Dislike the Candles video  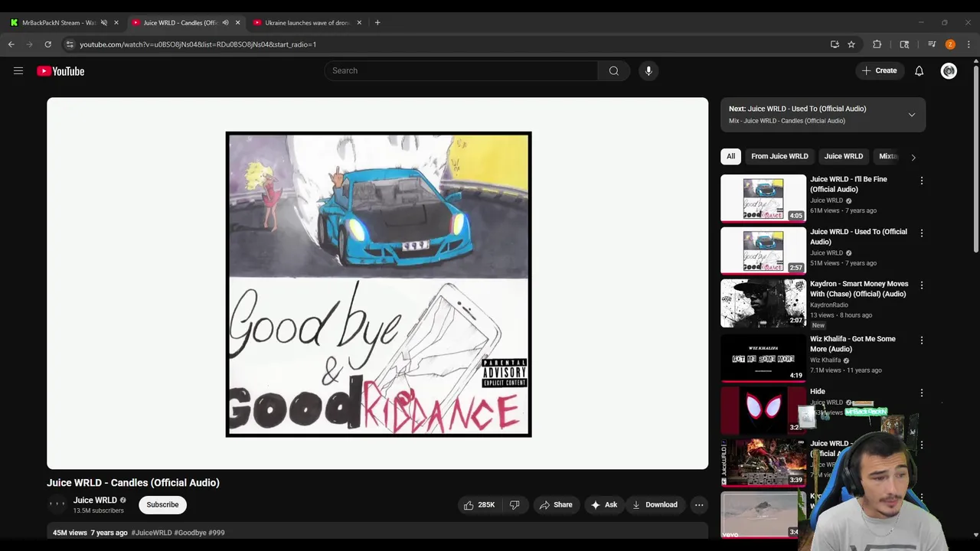pyautogui.click(x=515, y=505)
